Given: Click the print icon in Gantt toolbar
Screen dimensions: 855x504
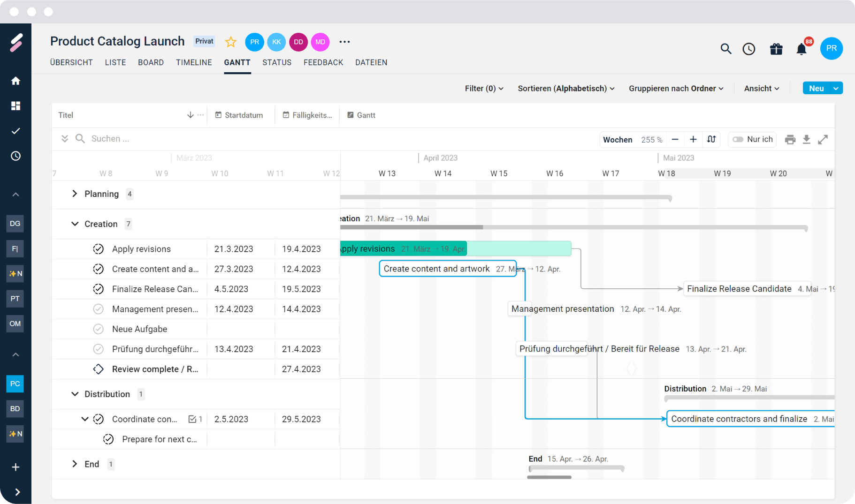Looking at the screenshot, I should pyautogui.click(x=790, y=139).
